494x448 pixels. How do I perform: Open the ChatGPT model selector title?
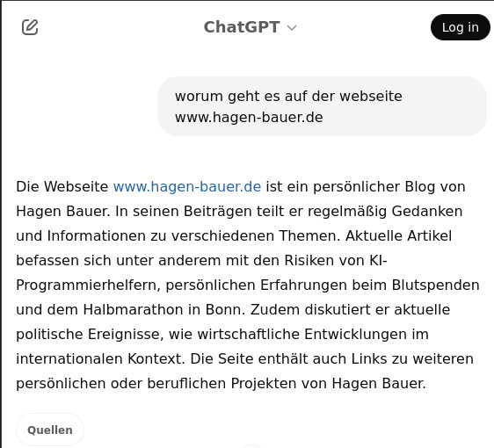[242, 27]
